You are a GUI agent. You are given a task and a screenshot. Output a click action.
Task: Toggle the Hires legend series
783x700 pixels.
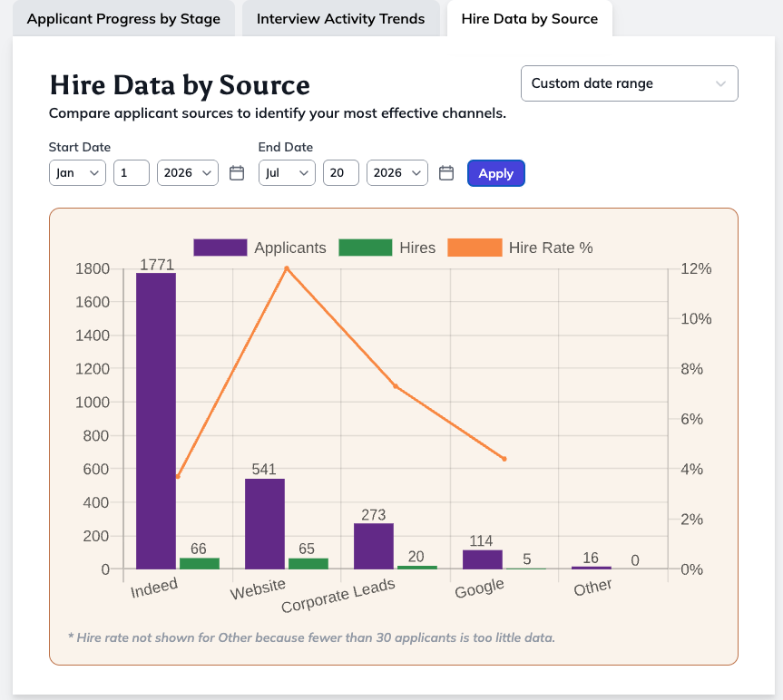click(387, 248)
